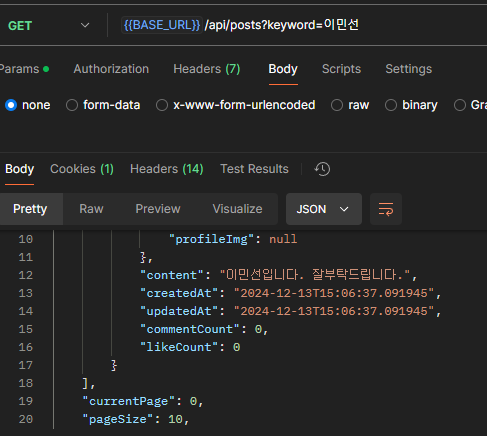Open the request Headers (7) tab
The width and height of the screenshot is (487, 436).
coord(207,69)
